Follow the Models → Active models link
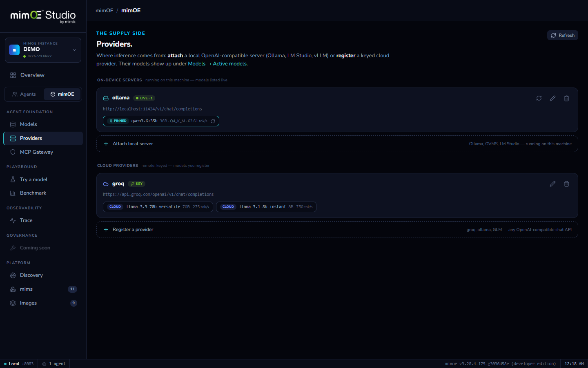This screenshot has width=588, height=368. point(217,64)
